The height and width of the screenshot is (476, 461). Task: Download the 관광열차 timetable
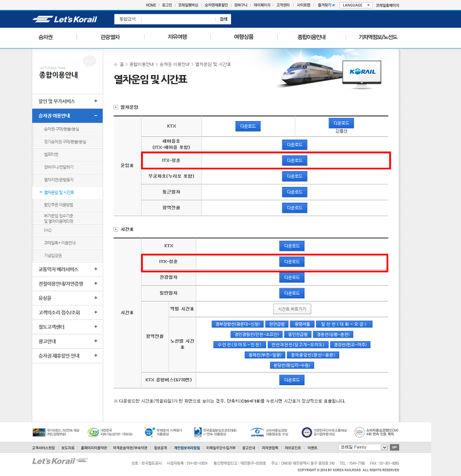point(292,277)
